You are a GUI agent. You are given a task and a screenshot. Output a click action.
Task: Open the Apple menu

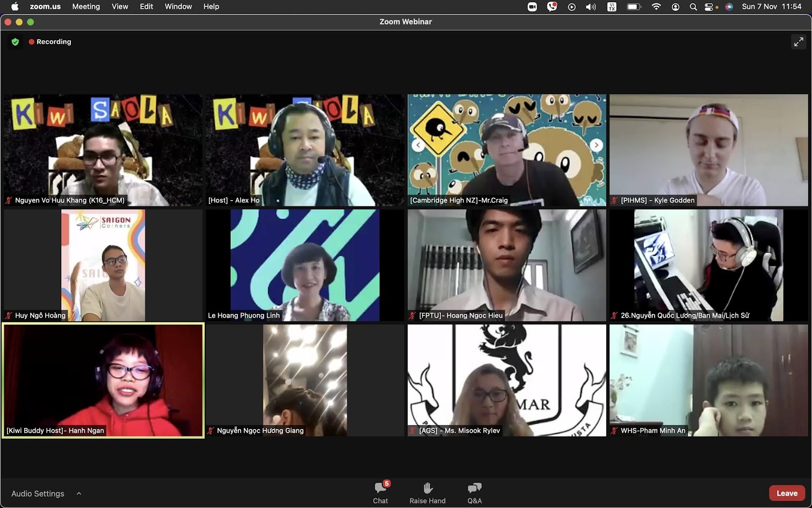coord(15,6)
